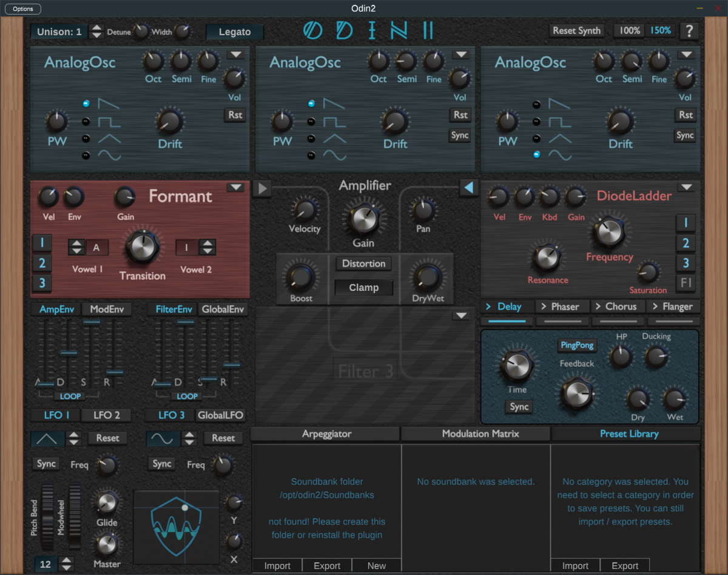Click Formant oscillator 1 routing button

[42, 243]
